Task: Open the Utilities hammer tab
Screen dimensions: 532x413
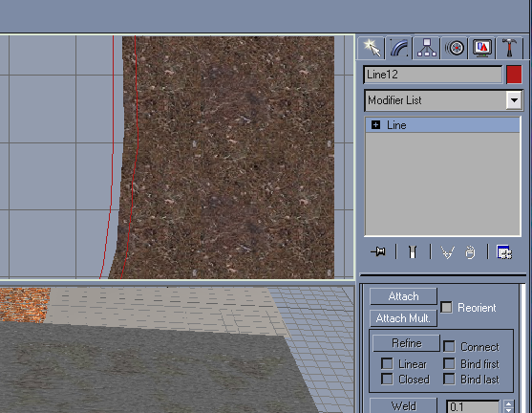Action: (x=509, y=48)
